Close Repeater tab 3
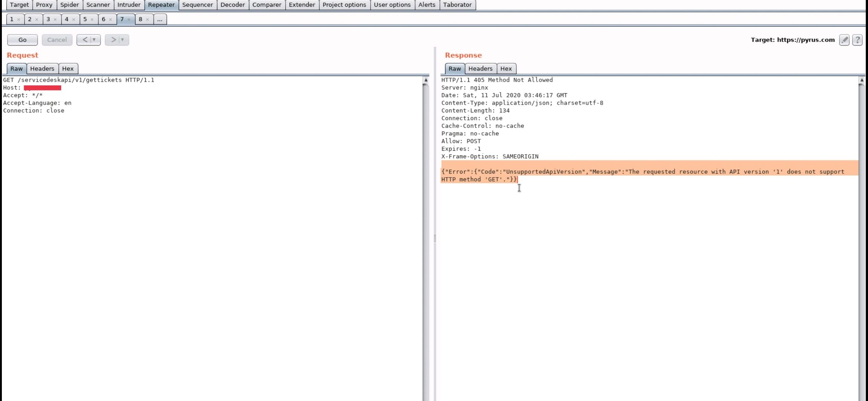The height and width of the screenshot is (401, 868). pos(55,19)
